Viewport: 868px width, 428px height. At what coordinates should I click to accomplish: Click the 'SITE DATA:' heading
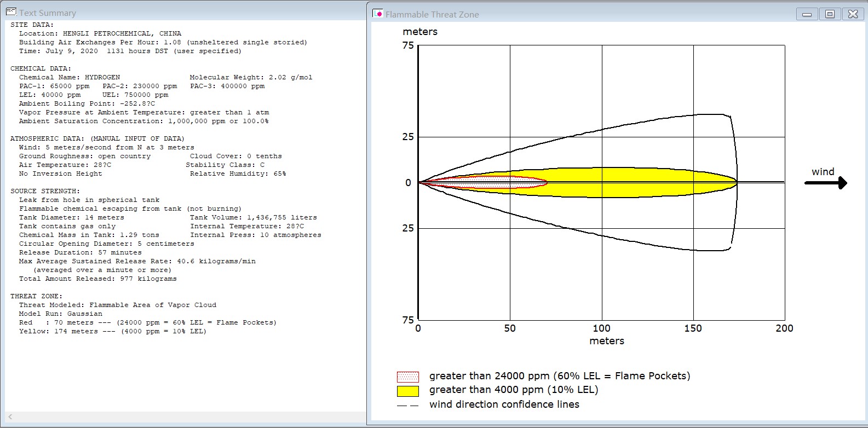pos(32,25)
